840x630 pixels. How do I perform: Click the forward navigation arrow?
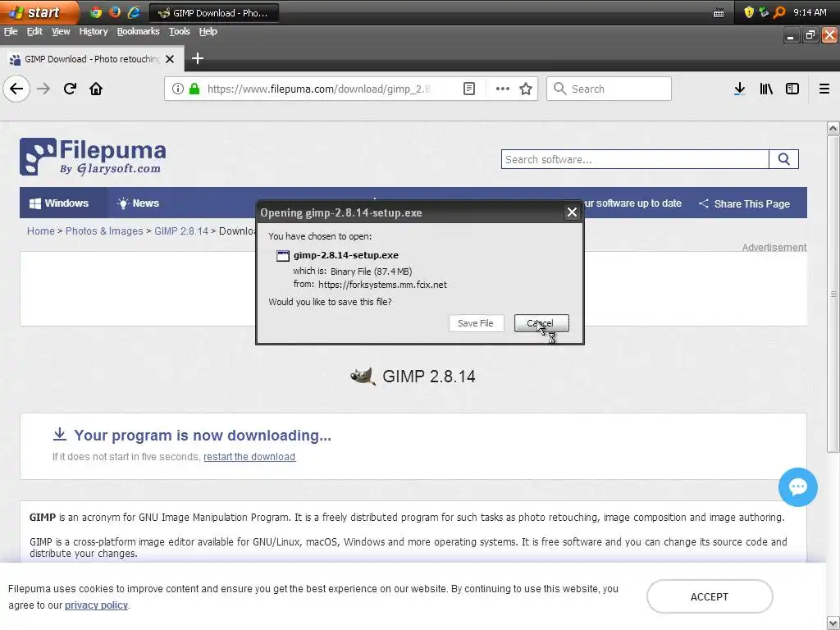tap(43, 89)
